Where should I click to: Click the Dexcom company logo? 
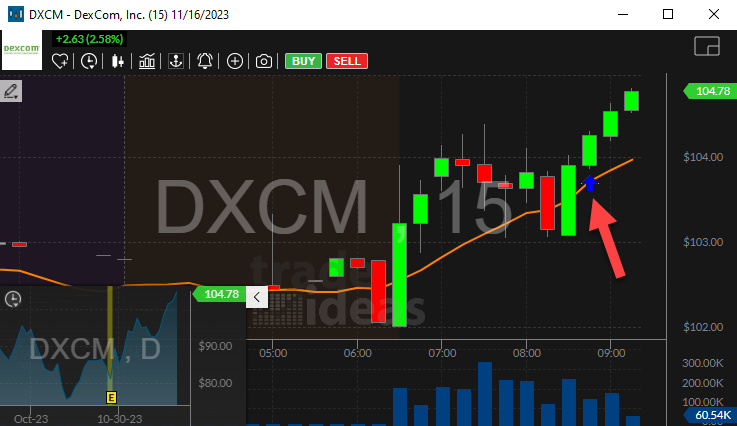pos(21,50)
